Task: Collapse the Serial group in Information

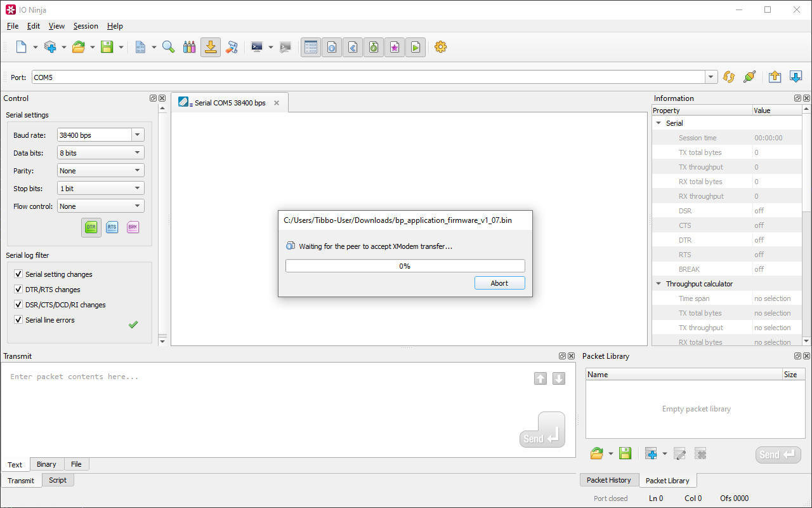Action: pyautogui.click(x=658, y=123)
